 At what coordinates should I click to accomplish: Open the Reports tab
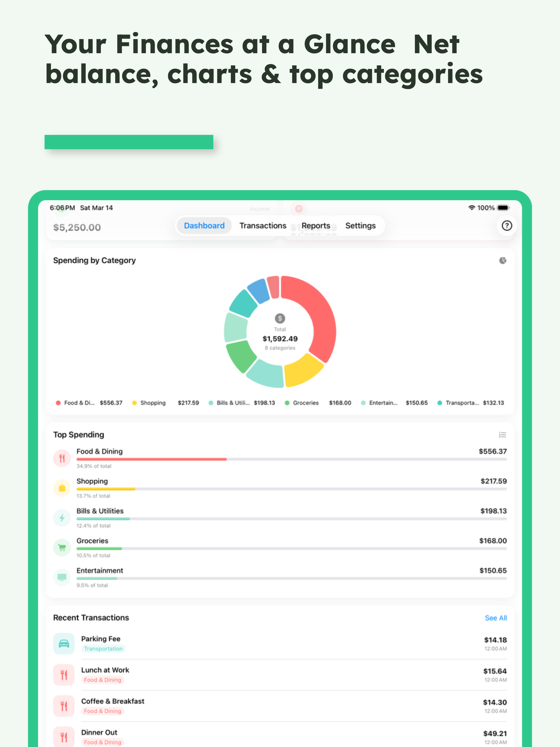tap(316, 226)
